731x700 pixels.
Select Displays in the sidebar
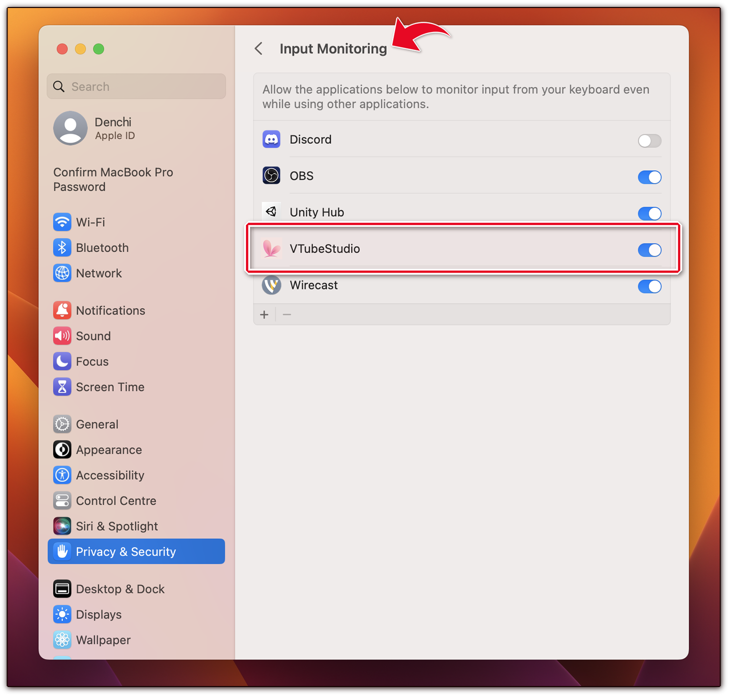(136, 615)
